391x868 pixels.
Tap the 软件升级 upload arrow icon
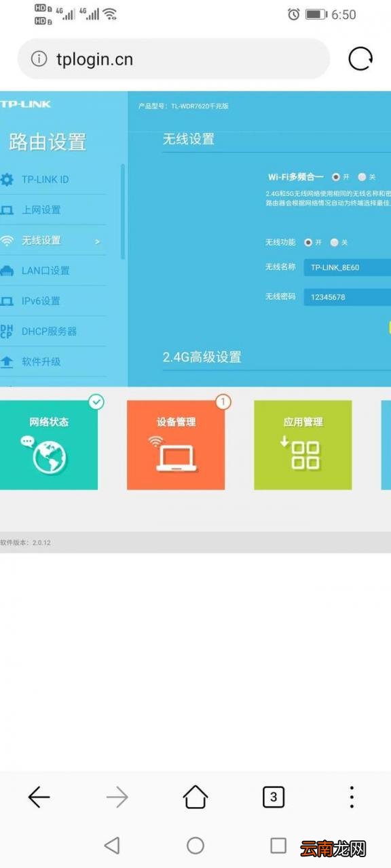7,361
